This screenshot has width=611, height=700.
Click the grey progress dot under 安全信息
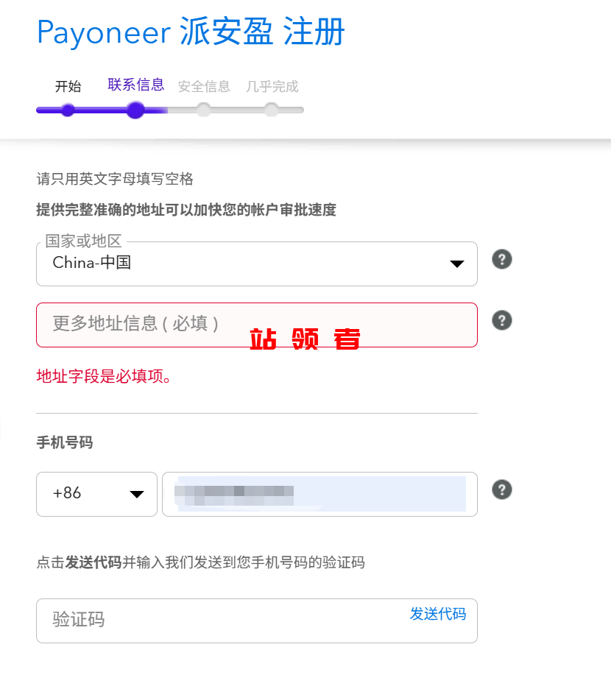coord(204,110)
